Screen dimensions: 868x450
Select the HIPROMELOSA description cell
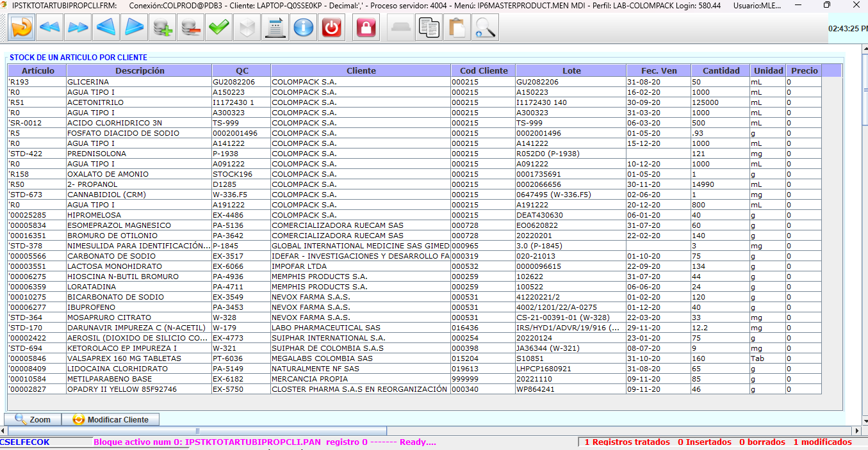tap(140, 215)
